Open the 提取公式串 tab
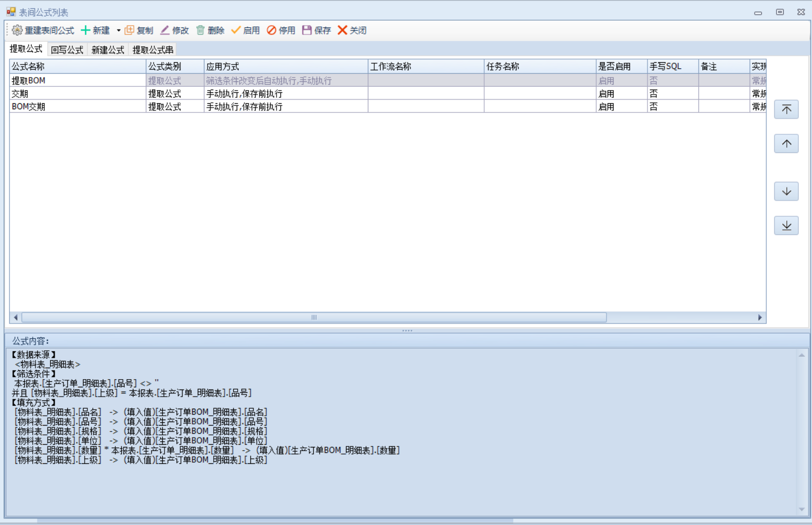812x525 pixels. pyautogui.click(x=153, y=50)
